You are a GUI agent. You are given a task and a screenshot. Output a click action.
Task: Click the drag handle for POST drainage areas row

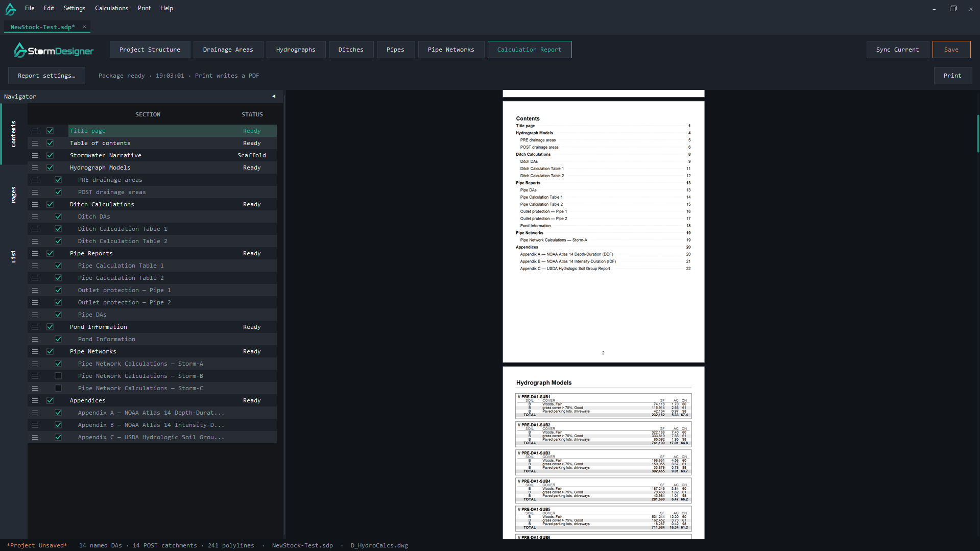point(35,192)
